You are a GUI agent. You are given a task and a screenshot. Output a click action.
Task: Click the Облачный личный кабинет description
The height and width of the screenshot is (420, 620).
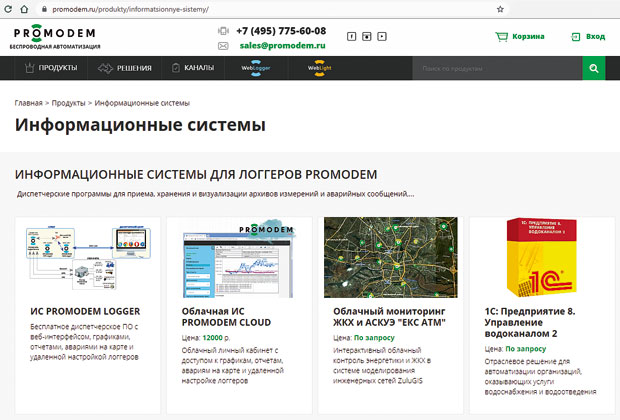(x=232, y=365)
